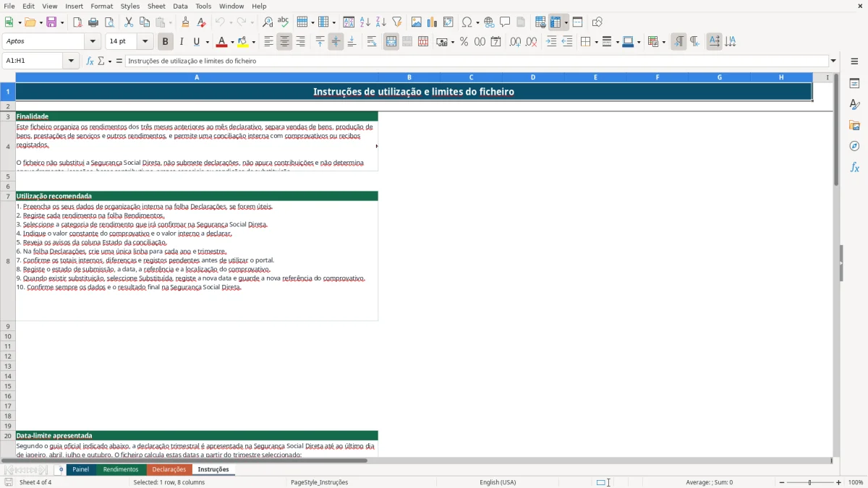868x488 pixels.
Task: Insert a hyperlink via toolbar icon
Action: [489, 22]
